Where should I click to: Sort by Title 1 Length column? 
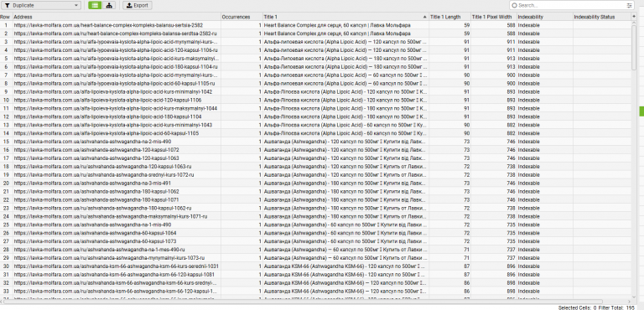click(449, 17)
